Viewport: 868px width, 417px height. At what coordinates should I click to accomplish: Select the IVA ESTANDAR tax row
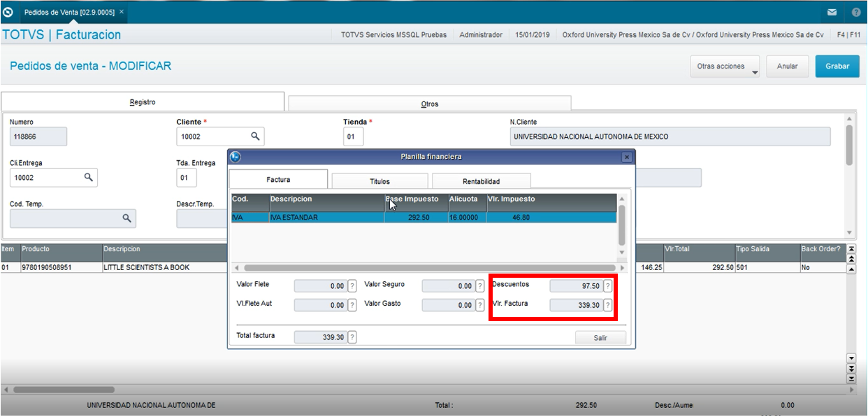point(424,218)
